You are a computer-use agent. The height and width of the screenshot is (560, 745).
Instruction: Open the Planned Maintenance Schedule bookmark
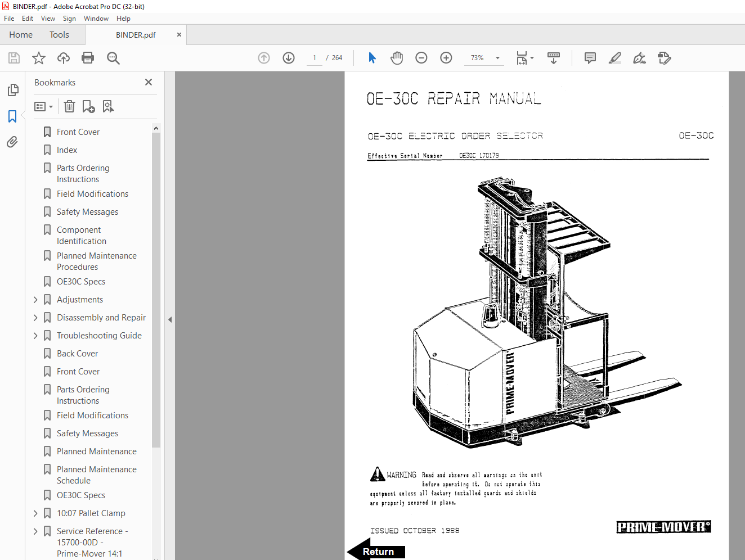coord(97,475)
